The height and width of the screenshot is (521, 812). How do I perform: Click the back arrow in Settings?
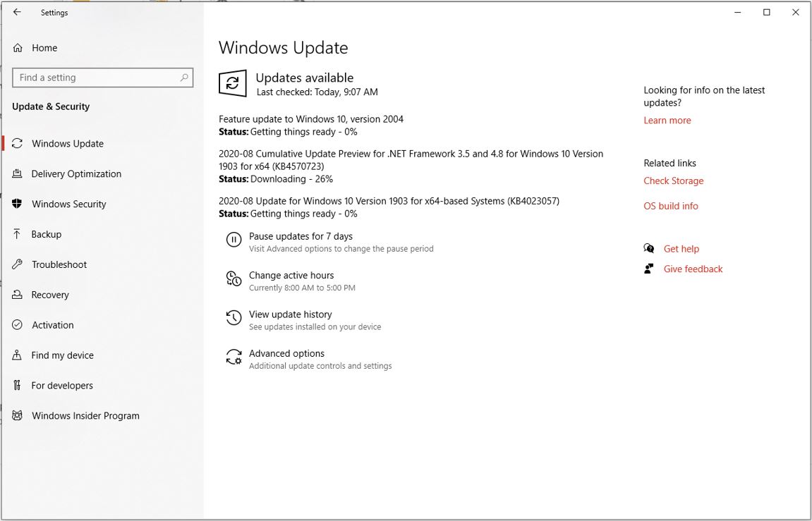(x=17, y=12)
